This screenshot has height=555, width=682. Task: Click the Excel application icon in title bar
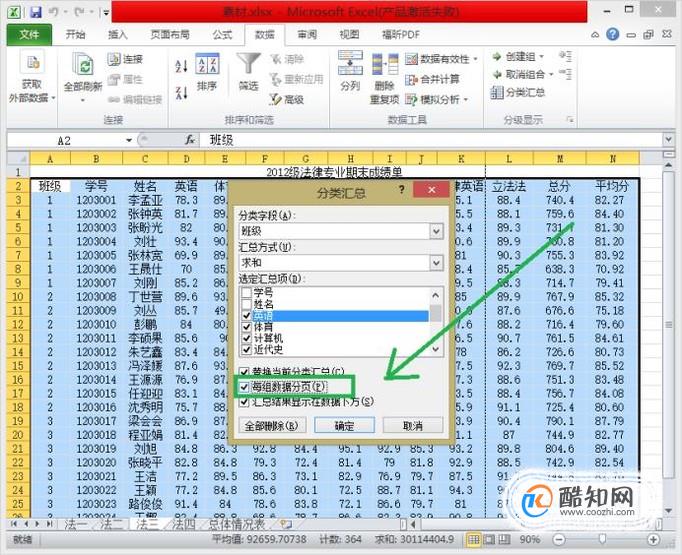(x=15, y=12)
